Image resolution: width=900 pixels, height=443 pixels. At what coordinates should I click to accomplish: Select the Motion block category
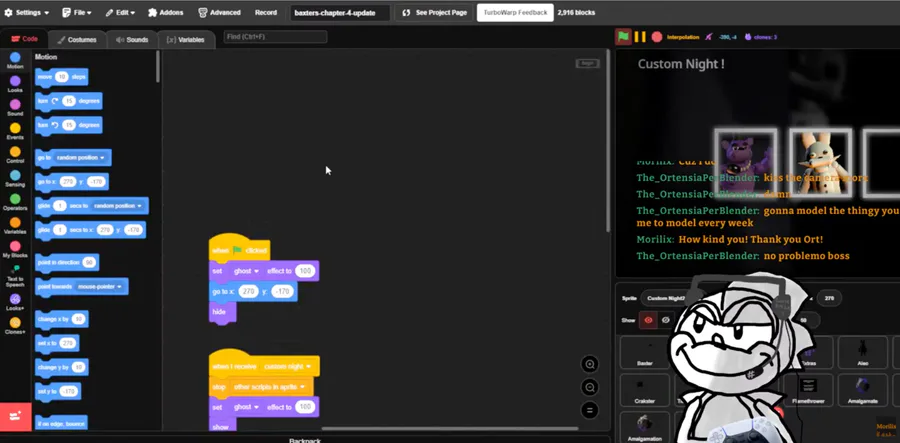pos(15,60)
